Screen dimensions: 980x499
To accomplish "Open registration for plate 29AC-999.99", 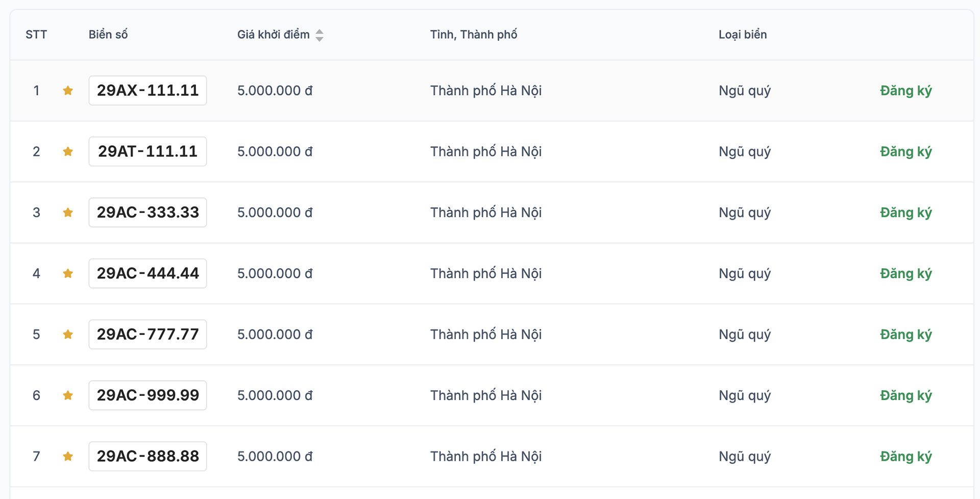I will [905, 395].
